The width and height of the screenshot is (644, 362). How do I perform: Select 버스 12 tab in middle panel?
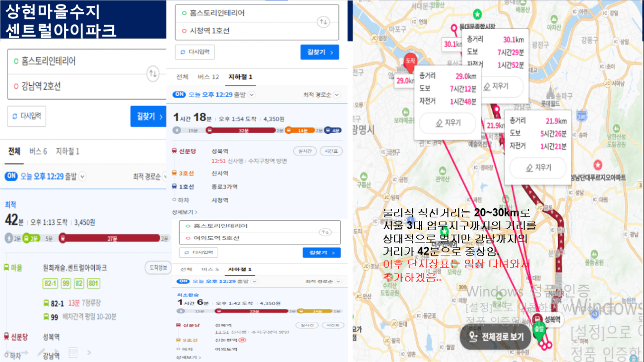tap(208, 77)
